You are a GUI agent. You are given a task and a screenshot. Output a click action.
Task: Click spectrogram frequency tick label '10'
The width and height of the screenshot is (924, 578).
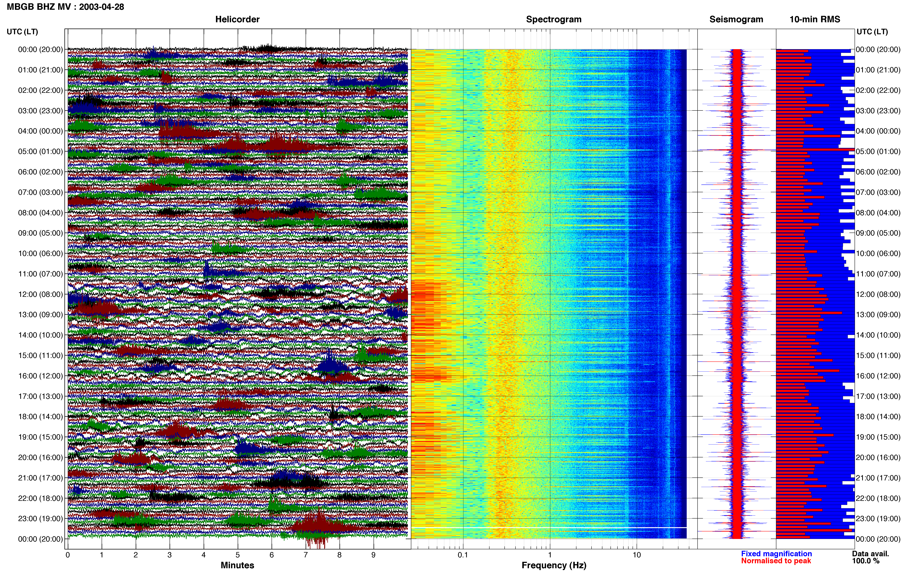point(637,555)
